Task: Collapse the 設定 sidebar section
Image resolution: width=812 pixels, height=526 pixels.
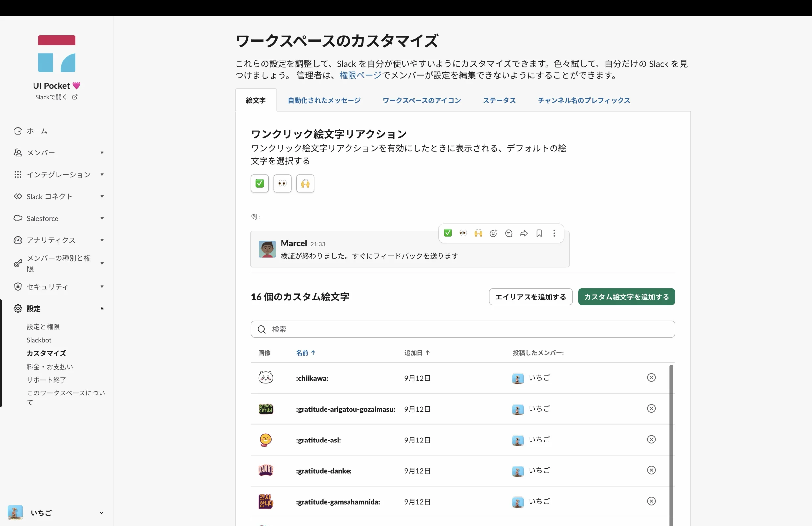Action: pyautogui.click(x=102, y=308)
